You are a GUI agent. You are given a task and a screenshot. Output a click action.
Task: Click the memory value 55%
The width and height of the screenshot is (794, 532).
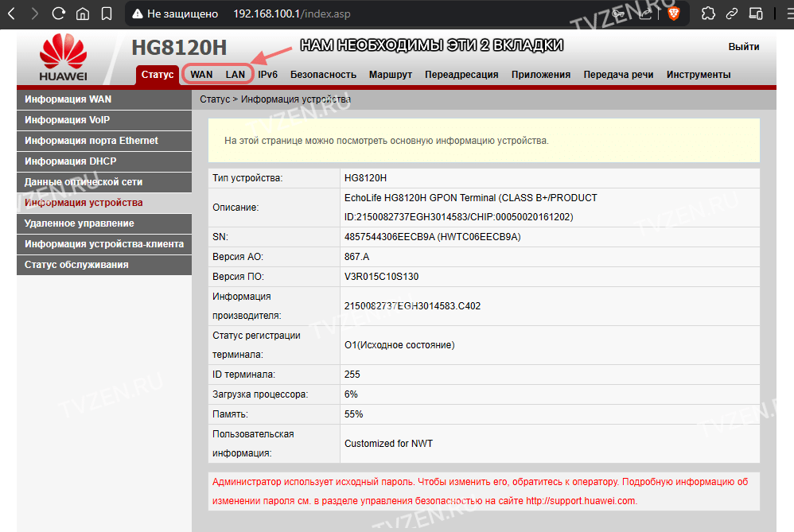pyautogui.click(x=353, y=414)
